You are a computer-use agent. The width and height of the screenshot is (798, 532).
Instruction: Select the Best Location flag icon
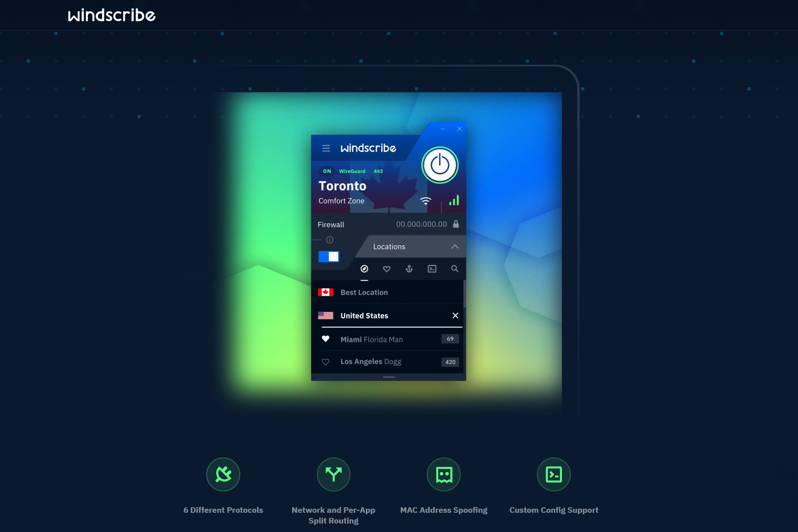pos(326,291)
